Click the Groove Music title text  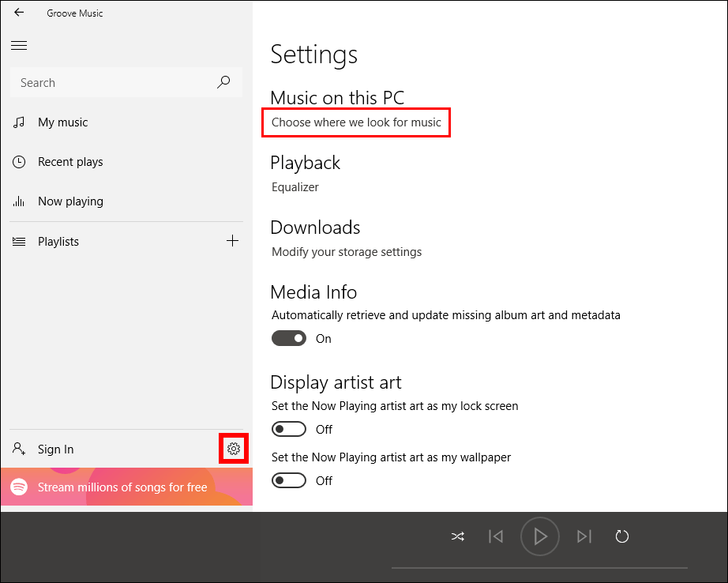coord(75,13)
